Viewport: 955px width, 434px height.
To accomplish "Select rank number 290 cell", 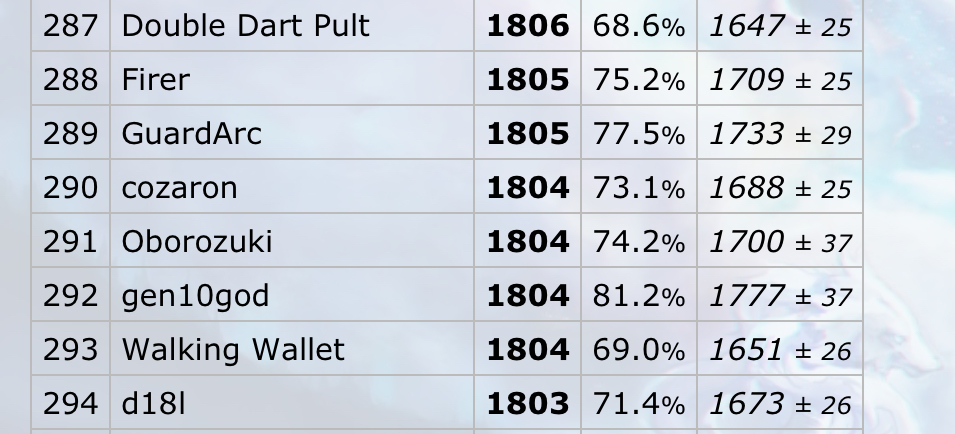I will pos(71,186).
